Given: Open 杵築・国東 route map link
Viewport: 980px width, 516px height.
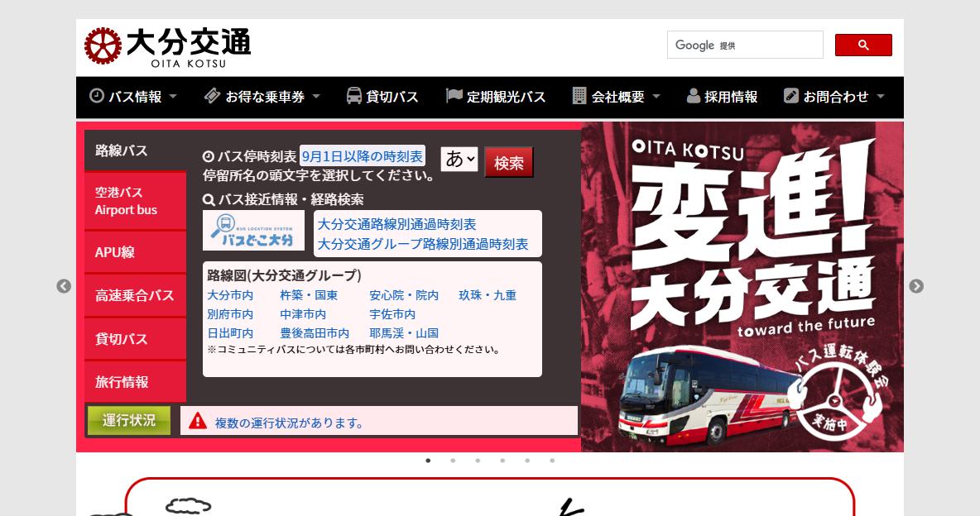Looking at the screenshot, I should (309, 295).
